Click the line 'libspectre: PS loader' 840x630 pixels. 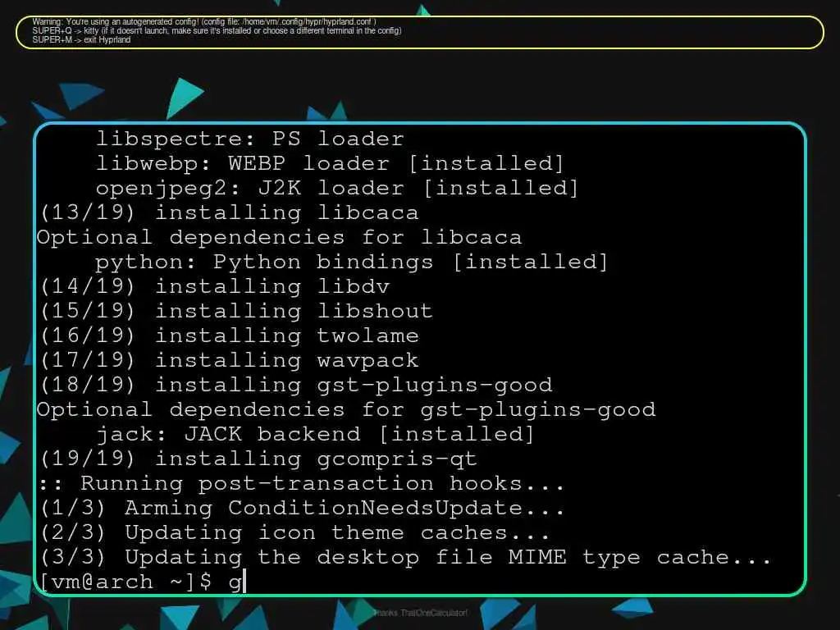coord(249,139)
